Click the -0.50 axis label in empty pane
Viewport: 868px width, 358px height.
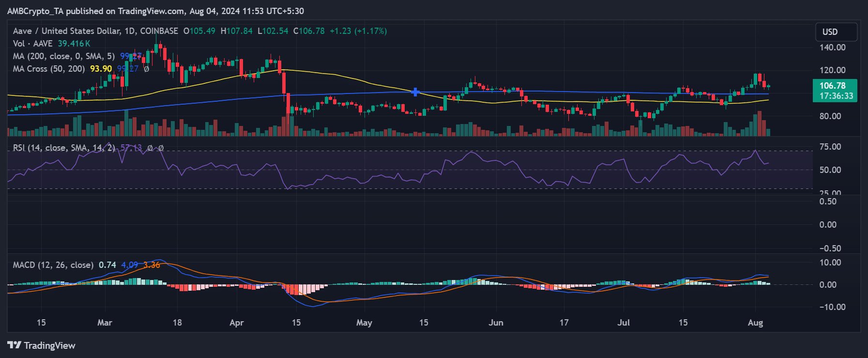coord(830,249)
